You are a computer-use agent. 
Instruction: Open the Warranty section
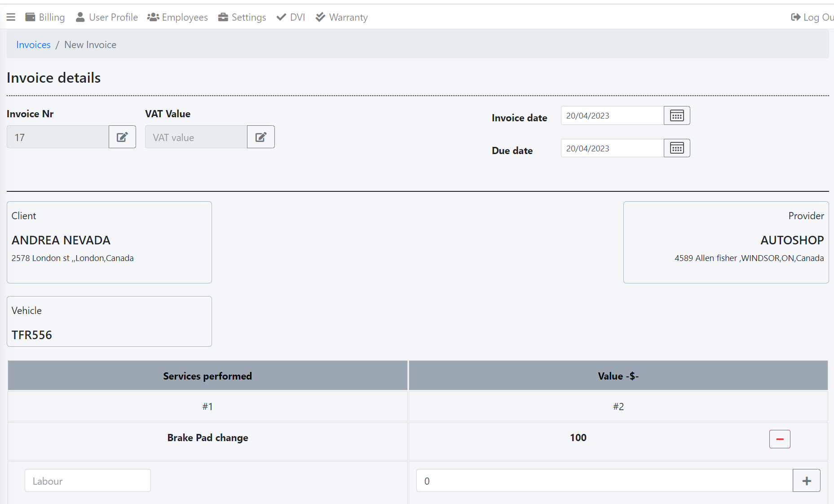point(320,17)
